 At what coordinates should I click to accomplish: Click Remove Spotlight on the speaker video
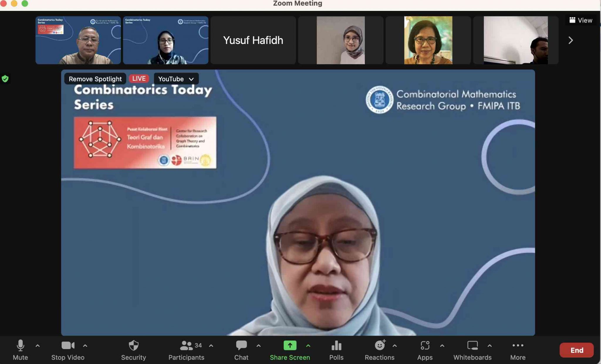(95, 79)
